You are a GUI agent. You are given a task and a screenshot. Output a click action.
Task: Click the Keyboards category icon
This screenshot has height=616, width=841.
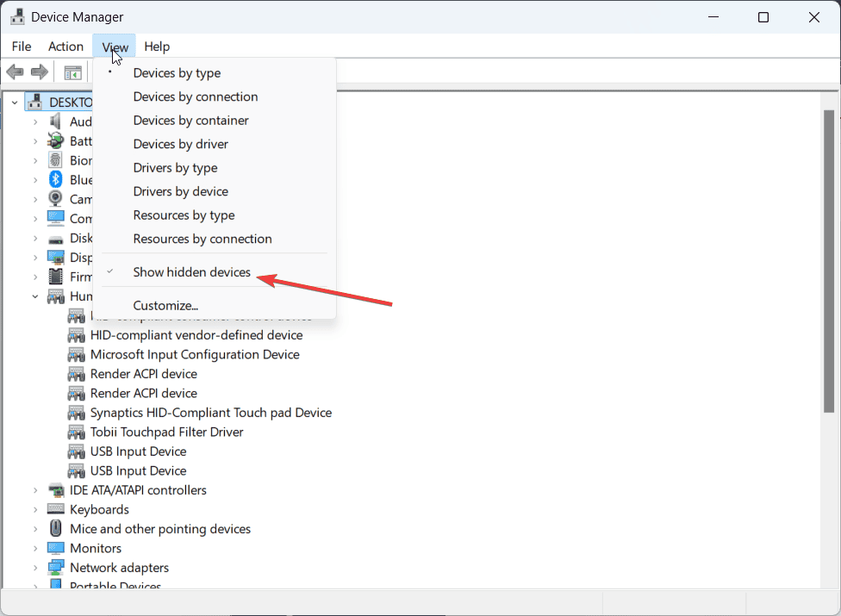(x=56, y=509)
